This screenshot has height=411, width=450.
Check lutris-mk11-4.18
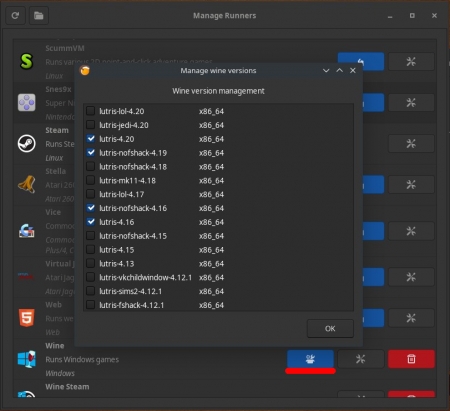[x=90, y=180]
